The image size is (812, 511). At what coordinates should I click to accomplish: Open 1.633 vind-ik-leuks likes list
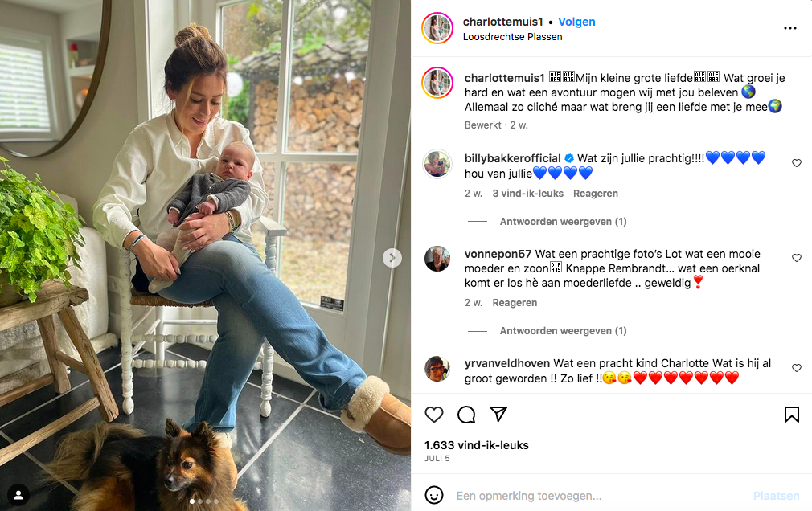point(477,445)
